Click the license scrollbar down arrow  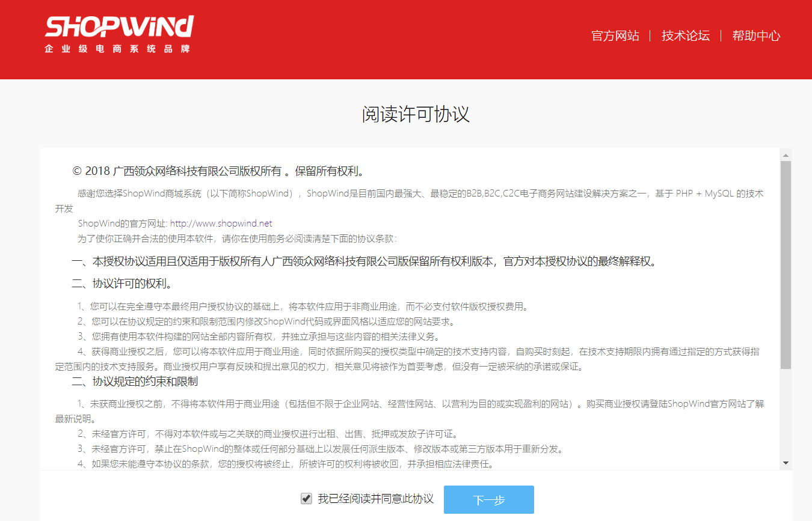(786, 463)
